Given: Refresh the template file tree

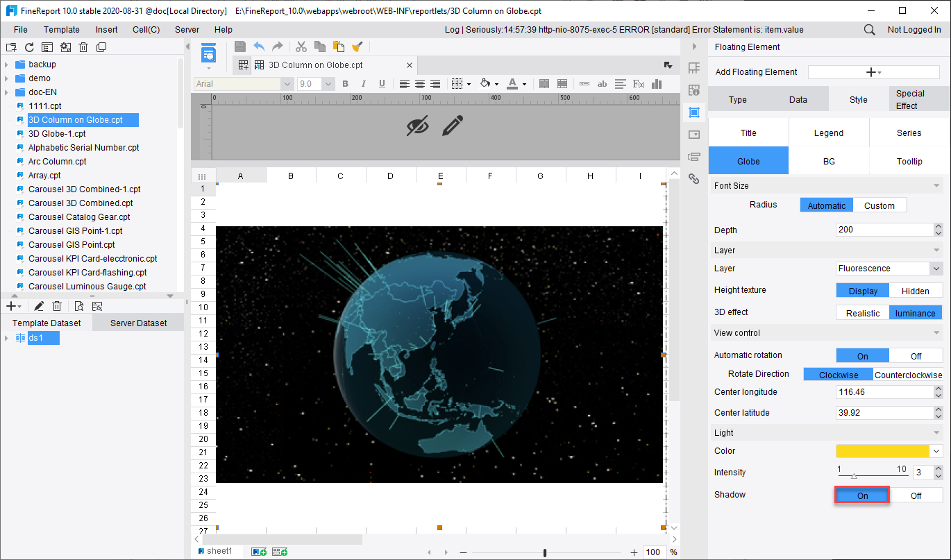Looking at the screenshot, I should pos(29,47).
